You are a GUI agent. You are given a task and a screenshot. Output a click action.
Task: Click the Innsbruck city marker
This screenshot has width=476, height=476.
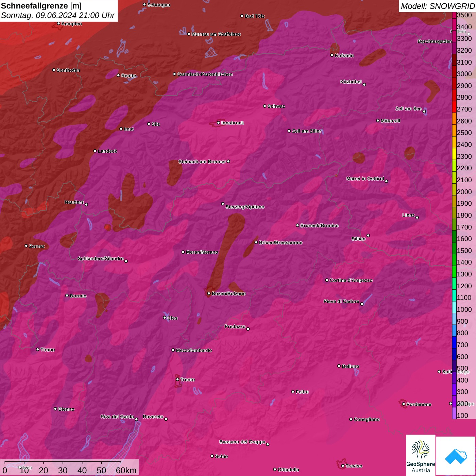coord(219,123)
